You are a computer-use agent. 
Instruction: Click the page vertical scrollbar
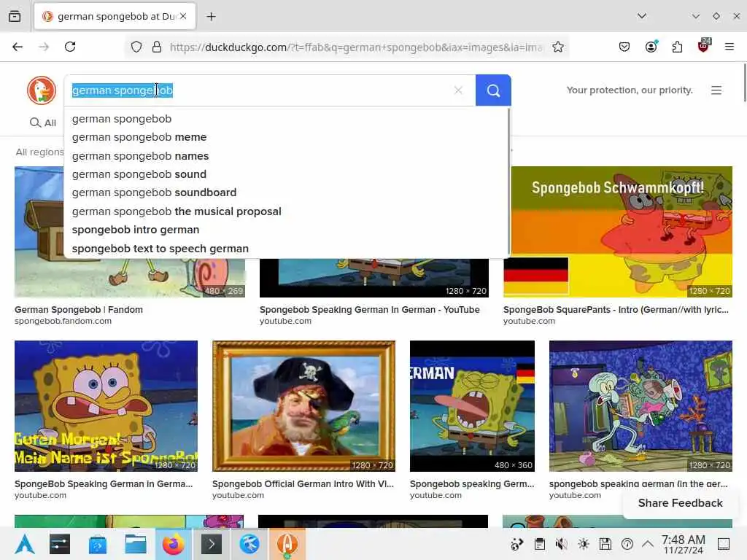point(744,82)
